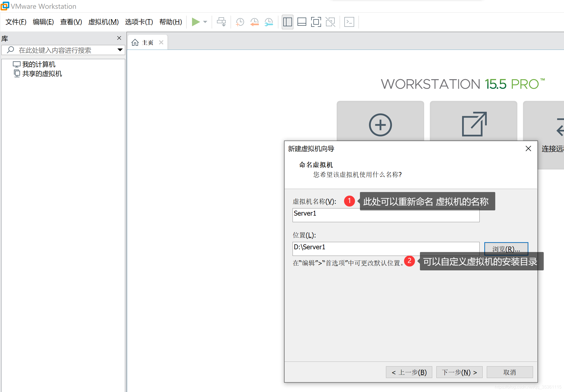This screenshot has width=564, height=392.
Task: Toggle the library sidebar view icon
Action: click(287, 22)
